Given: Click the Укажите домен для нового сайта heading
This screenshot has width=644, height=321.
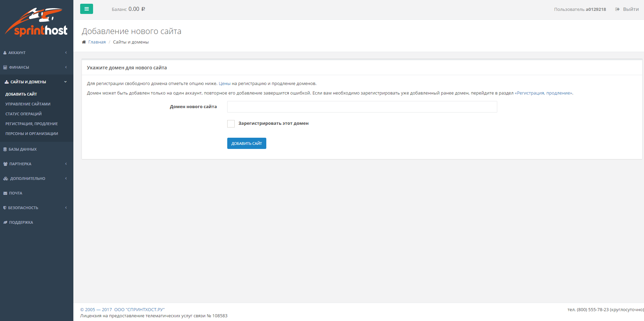Looking at the screenshot, I should (127, 68).
